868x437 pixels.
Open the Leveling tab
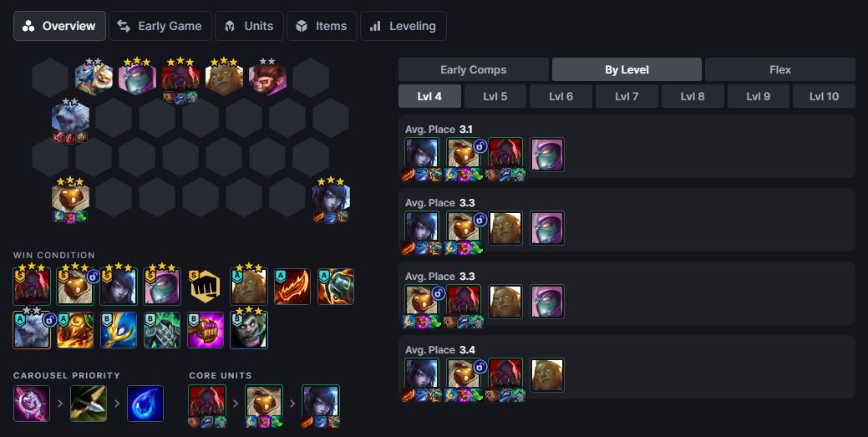click(403, 26)
